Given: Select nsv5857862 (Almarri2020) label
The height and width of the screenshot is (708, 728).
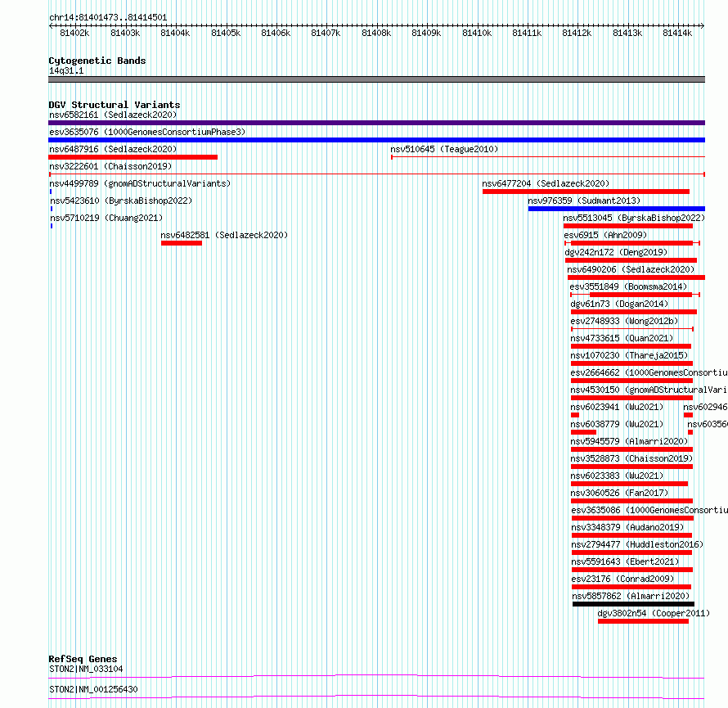Looking at the screenshot, I should click(631, 596).
